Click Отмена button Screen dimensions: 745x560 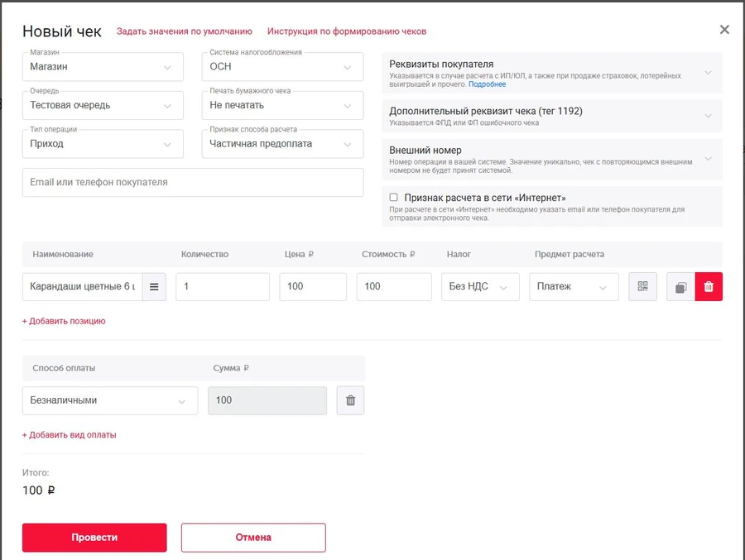coord(253,538)
